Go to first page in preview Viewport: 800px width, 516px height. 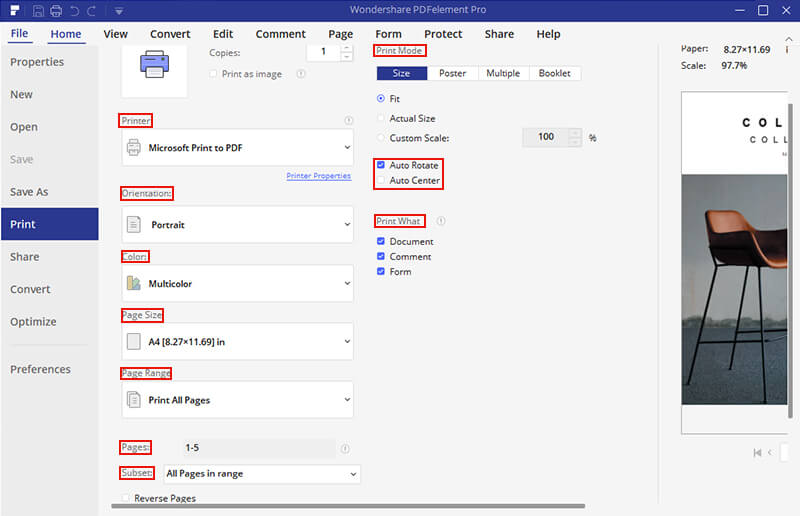pyautogui.click(x=757, y=453)
